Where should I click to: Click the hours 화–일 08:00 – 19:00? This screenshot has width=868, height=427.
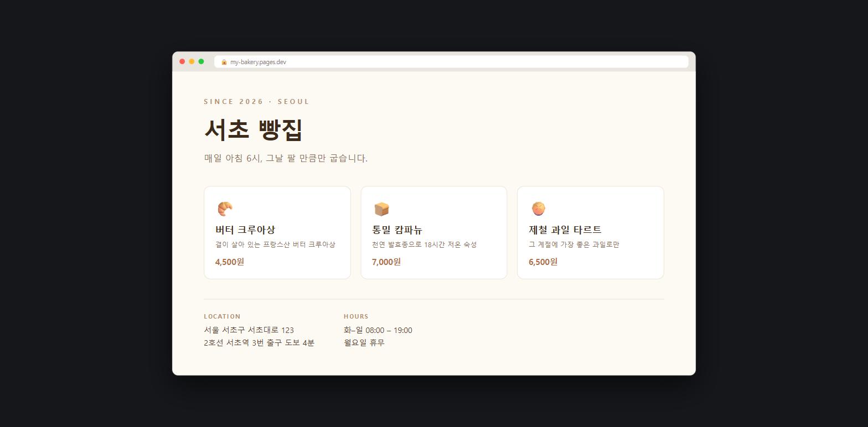pos(378,330)
